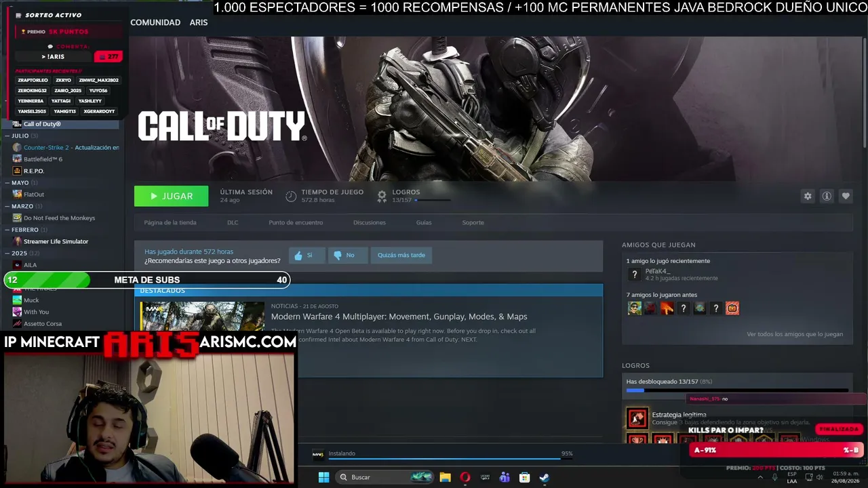Image resolution: width=868 pixels, height=488 pixels.
Task: Open the Estrategia legítima achievement icon
Action: click(637, 418)
